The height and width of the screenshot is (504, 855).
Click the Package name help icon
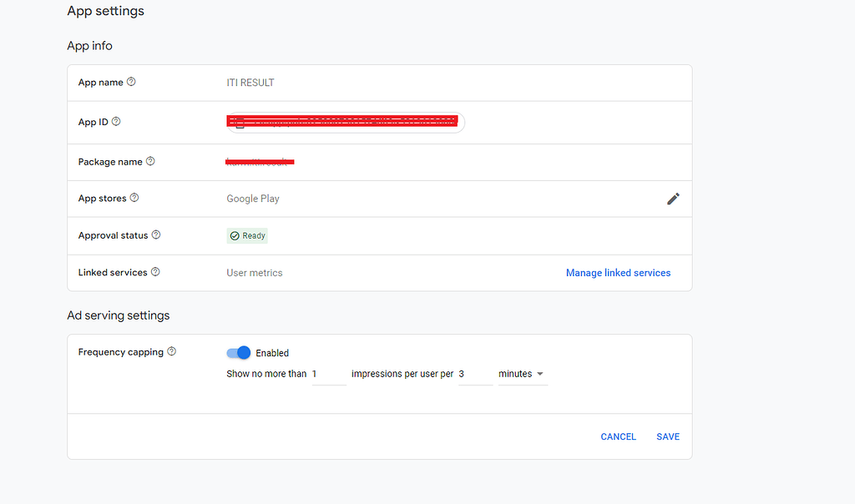pyautogui.click(x=149, y=162)
